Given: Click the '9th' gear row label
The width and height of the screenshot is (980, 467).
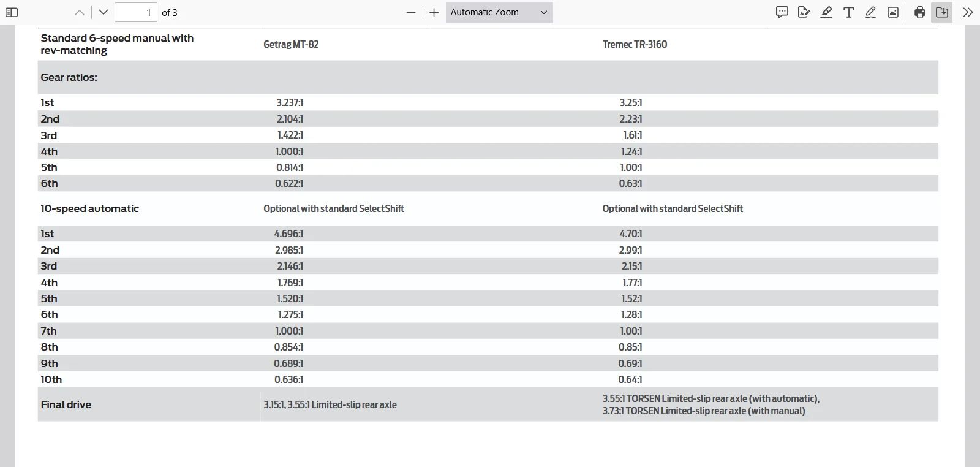Looking at the screenshot, I should coord(50,363).
